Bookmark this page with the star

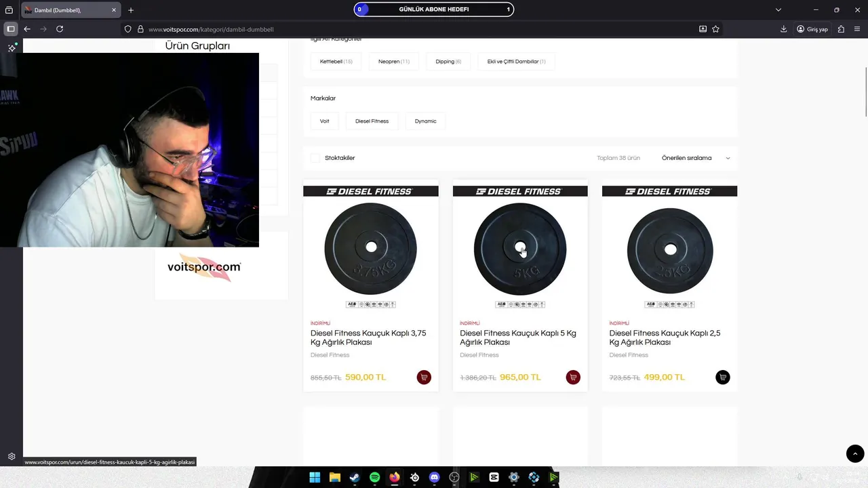715,29
